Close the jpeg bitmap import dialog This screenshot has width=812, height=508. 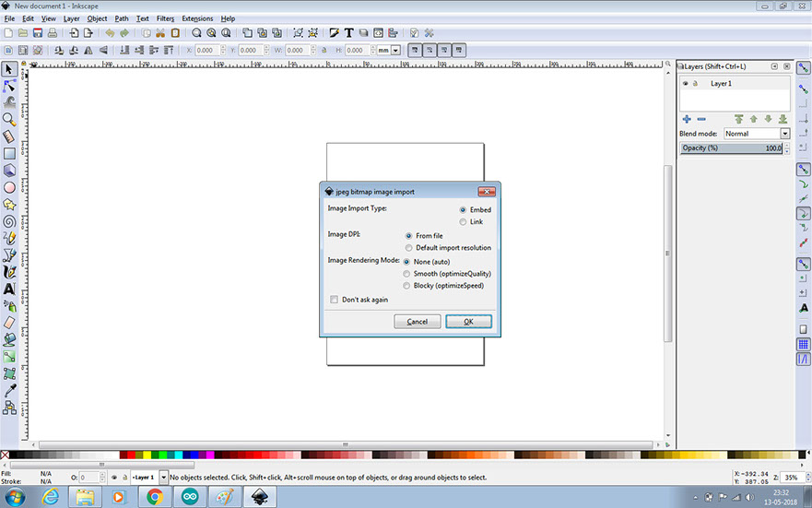click(487, 192)
